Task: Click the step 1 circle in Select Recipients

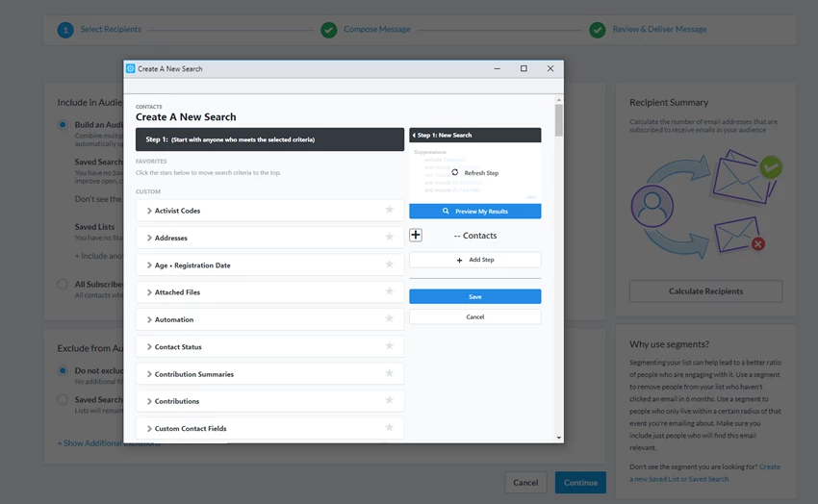Action: [x=65, y=30]
